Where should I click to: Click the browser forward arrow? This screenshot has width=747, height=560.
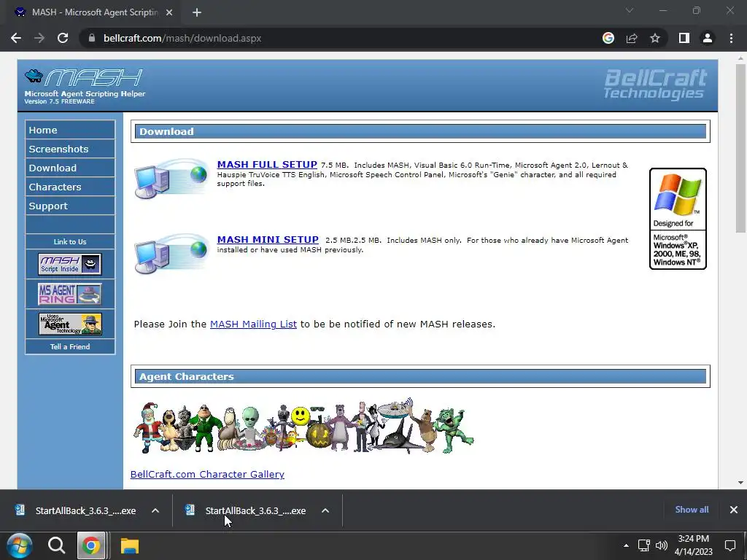tap(39, 38)
